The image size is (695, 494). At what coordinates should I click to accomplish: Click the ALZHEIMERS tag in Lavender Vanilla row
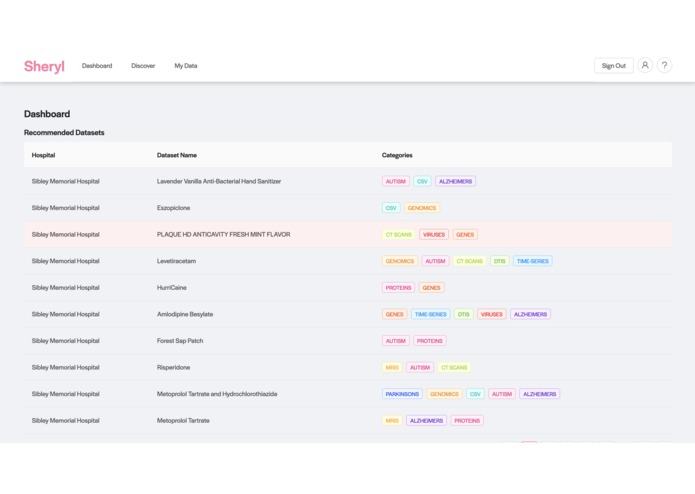pos(455,181)
